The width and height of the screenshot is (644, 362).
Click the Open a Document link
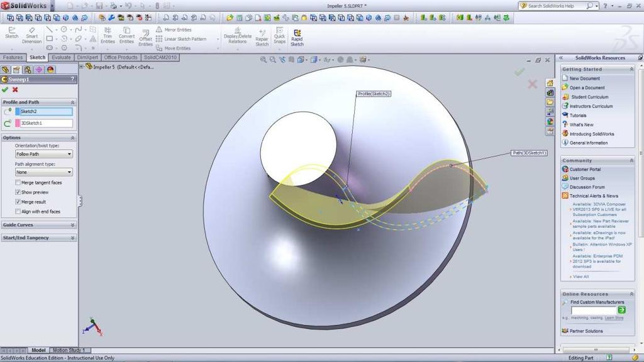587,87
